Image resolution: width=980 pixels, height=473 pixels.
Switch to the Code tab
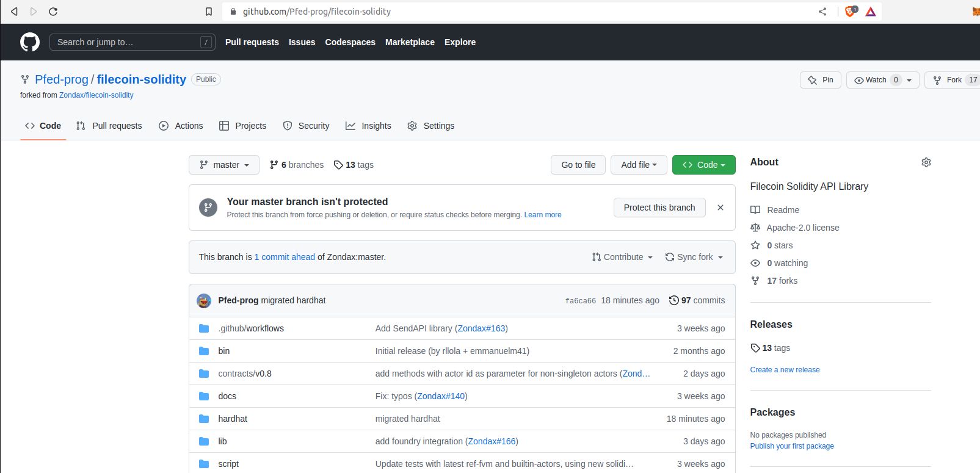click(43, 126)
